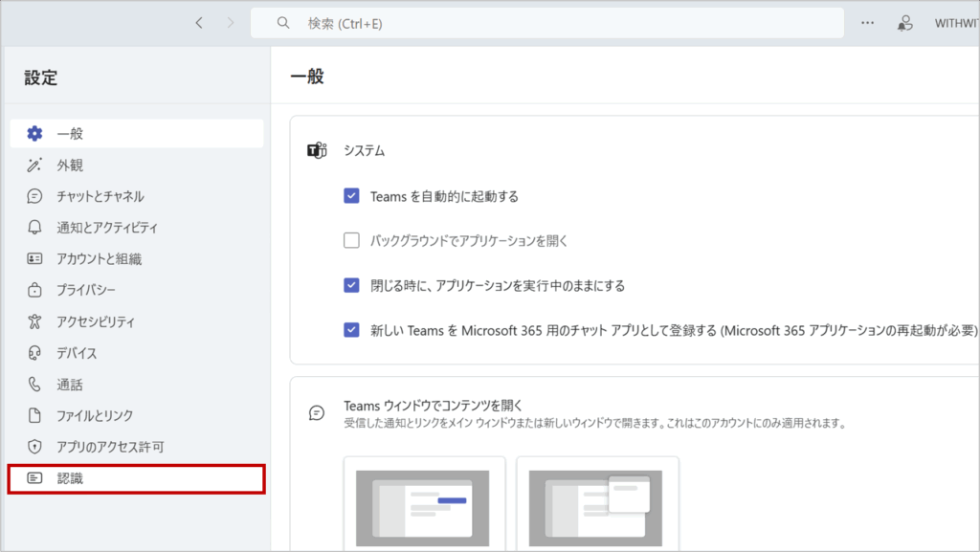980x552 pixels.
Task: Open the three-dots more options menu
Action: click(x=867, y=23)
